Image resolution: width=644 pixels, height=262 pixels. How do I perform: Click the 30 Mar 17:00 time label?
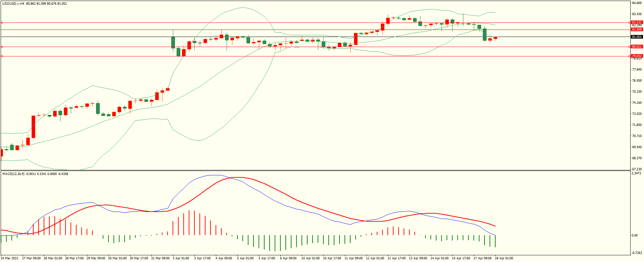[x=139, y=258]
